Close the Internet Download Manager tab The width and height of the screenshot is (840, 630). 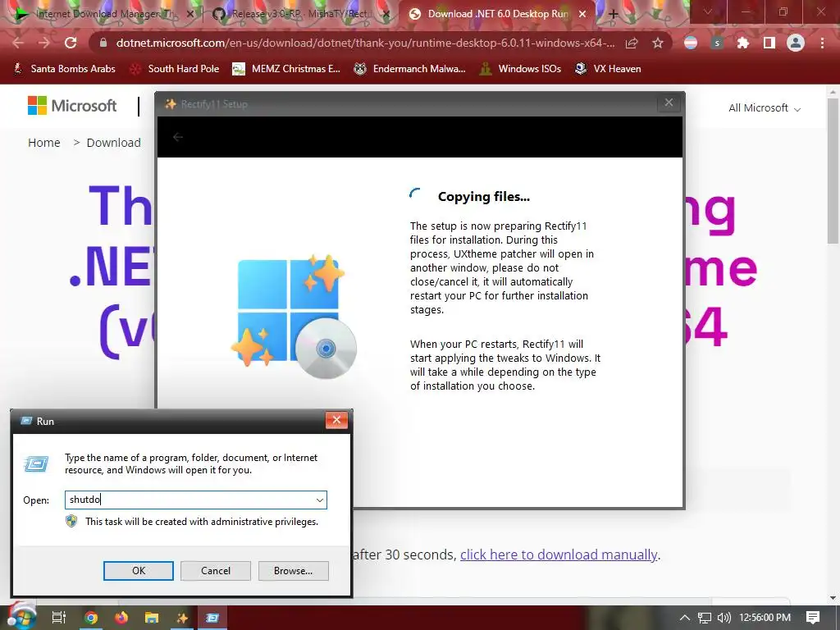tap(189, 14)
